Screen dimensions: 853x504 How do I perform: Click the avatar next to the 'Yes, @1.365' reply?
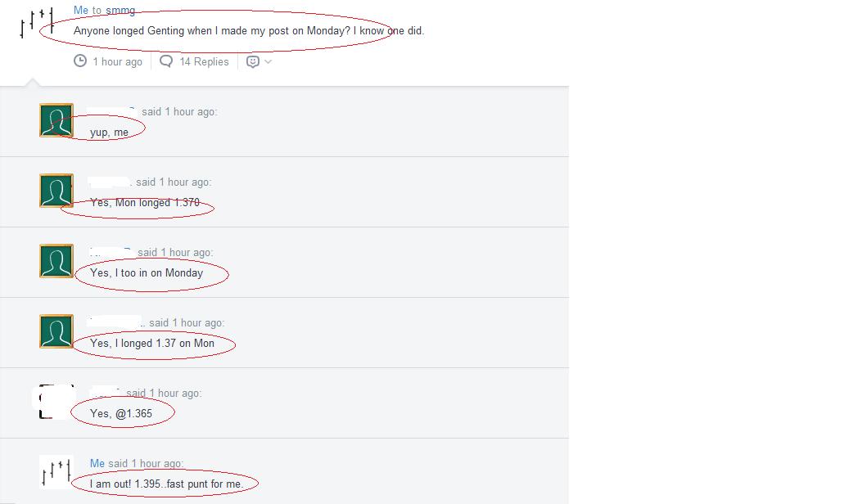click(x=56, y=401)
